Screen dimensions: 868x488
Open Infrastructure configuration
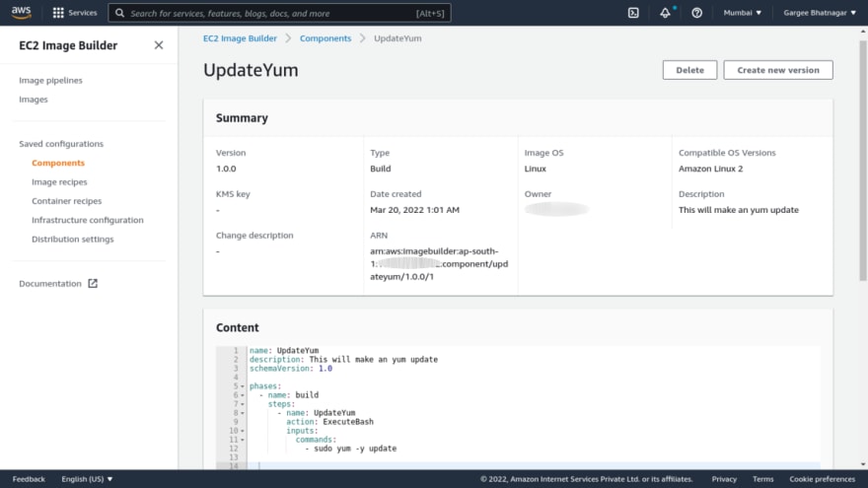[88, 220]
